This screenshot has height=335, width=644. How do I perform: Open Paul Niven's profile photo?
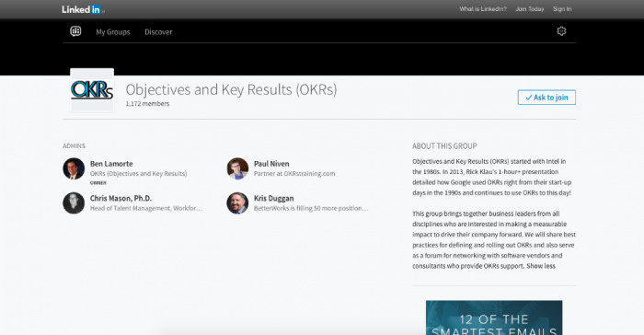tap(237, 168)
